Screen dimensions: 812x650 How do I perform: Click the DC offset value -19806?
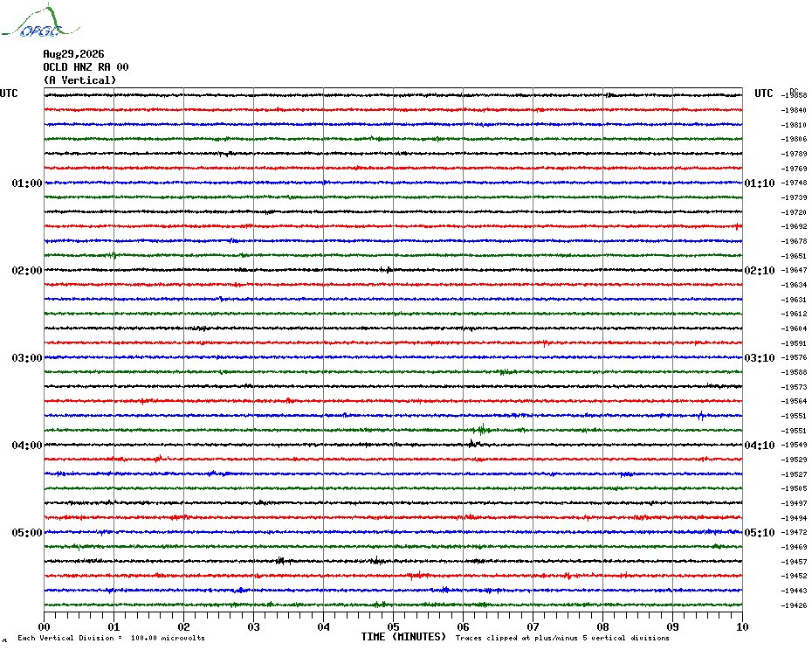click(x=794, y=140)
